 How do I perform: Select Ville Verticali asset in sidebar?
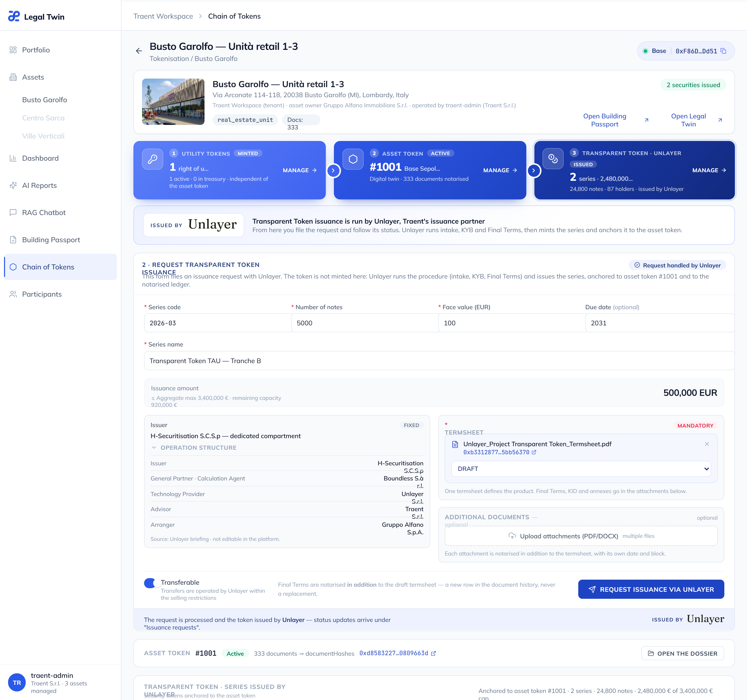[43, 136]
